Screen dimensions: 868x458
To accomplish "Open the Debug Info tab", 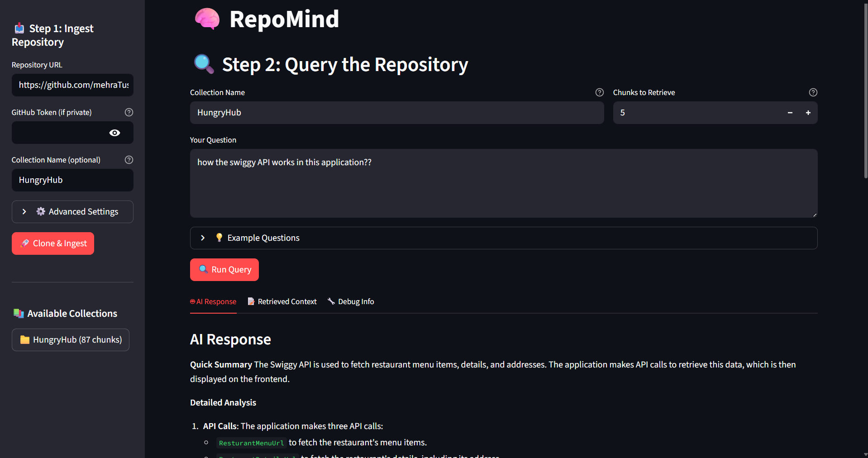I will tap(351, 301).
